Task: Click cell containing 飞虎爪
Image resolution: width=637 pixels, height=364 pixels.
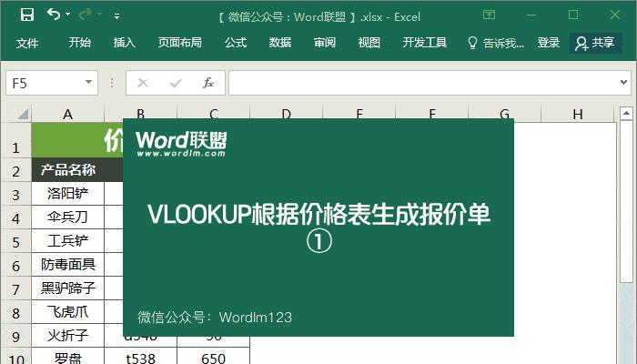Action: [68, 312]
